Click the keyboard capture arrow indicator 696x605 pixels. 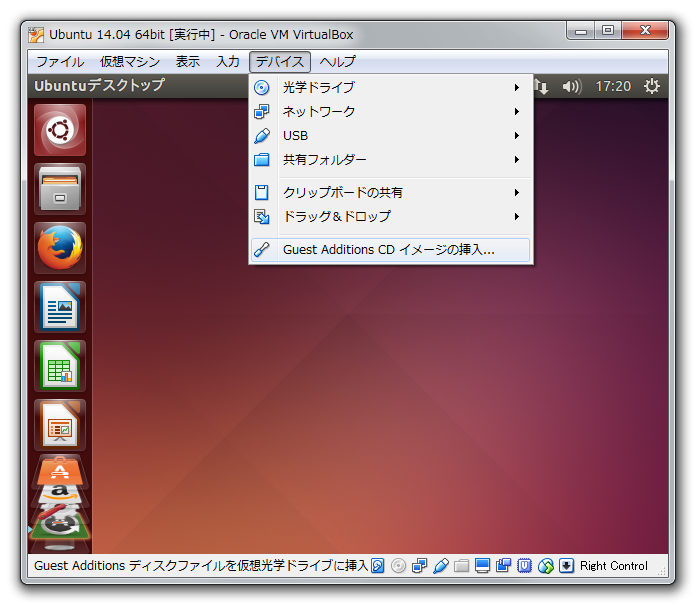(x=566, y=565)
